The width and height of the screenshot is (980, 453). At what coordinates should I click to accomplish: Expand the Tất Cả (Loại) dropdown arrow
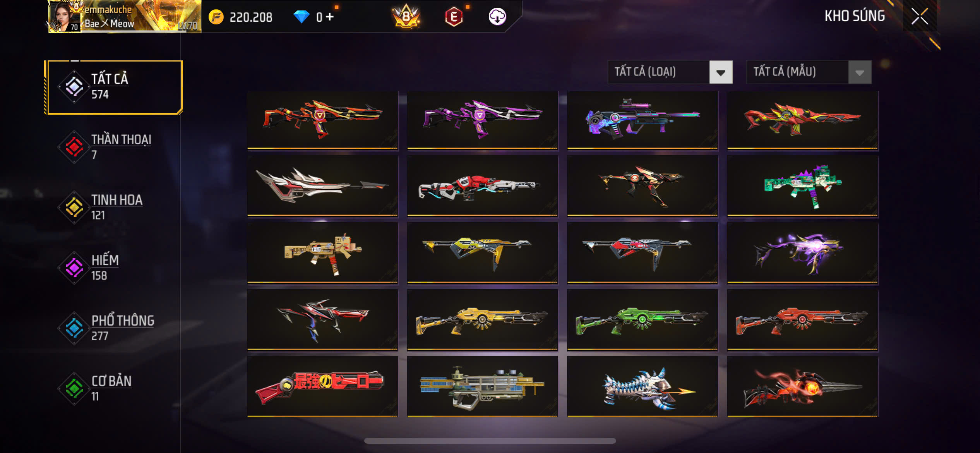pos(721,72)
